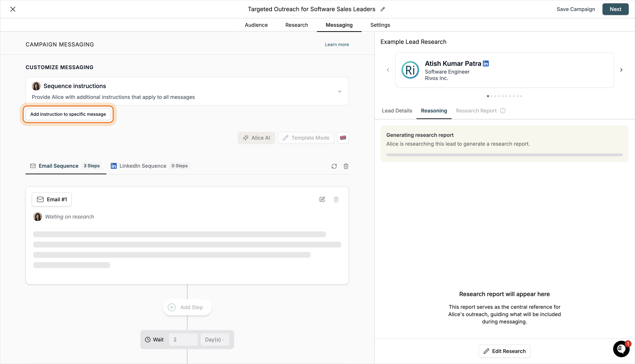
Task: Regenerate the email sequence using the refresh icon
Action: pos(334,166)
